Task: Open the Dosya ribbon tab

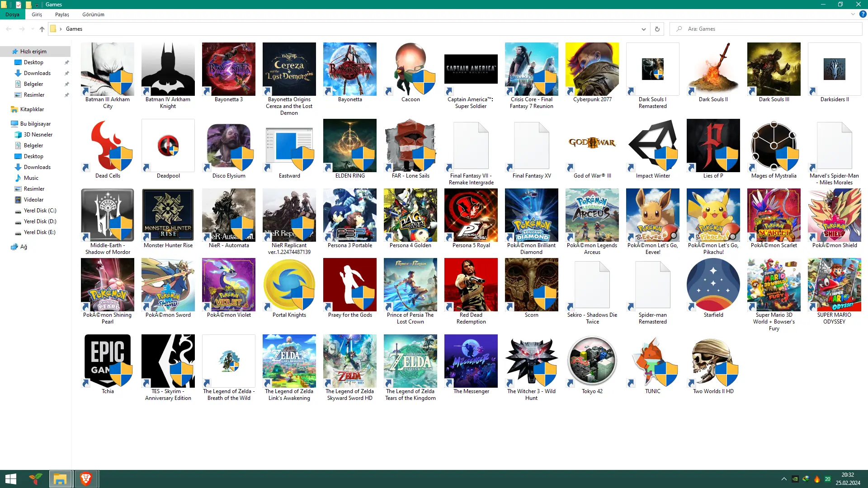Action: (x=12, y=14)
